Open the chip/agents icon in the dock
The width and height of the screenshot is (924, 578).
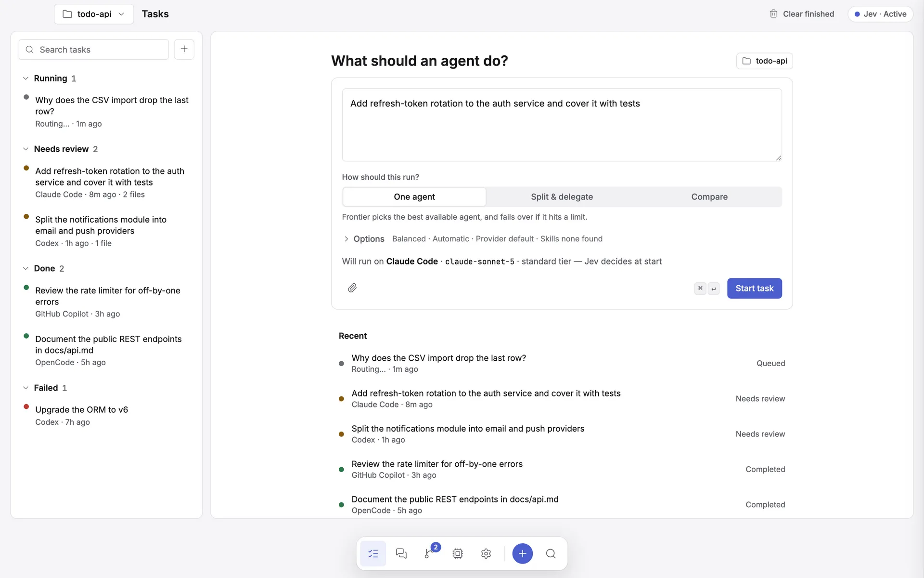click(458, 553)
